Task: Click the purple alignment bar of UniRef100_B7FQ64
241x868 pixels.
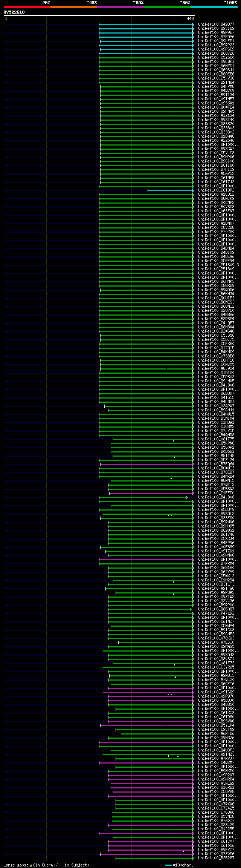Action: [x=146, y=464]
